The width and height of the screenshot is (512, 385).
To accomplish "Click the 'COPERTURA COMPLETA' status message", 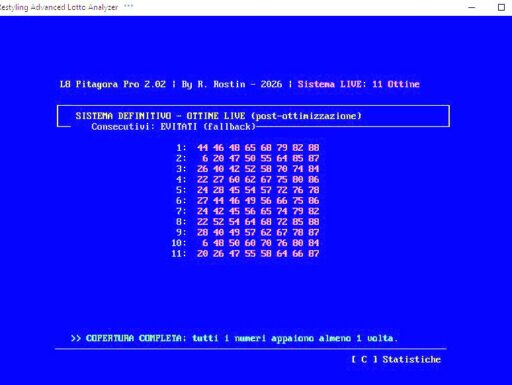I will click(x=234, y=338).
